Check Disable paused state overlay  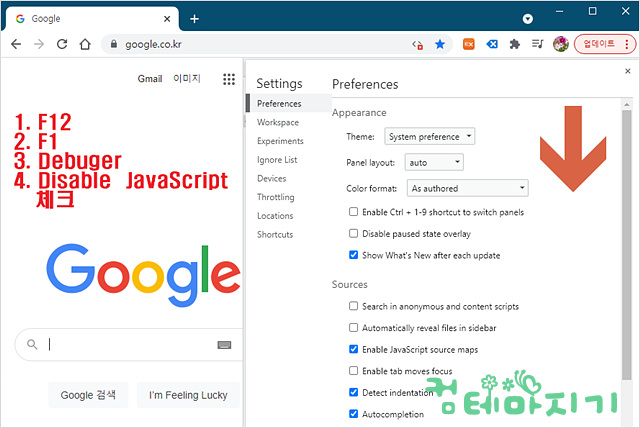click(x=353, y=233)
